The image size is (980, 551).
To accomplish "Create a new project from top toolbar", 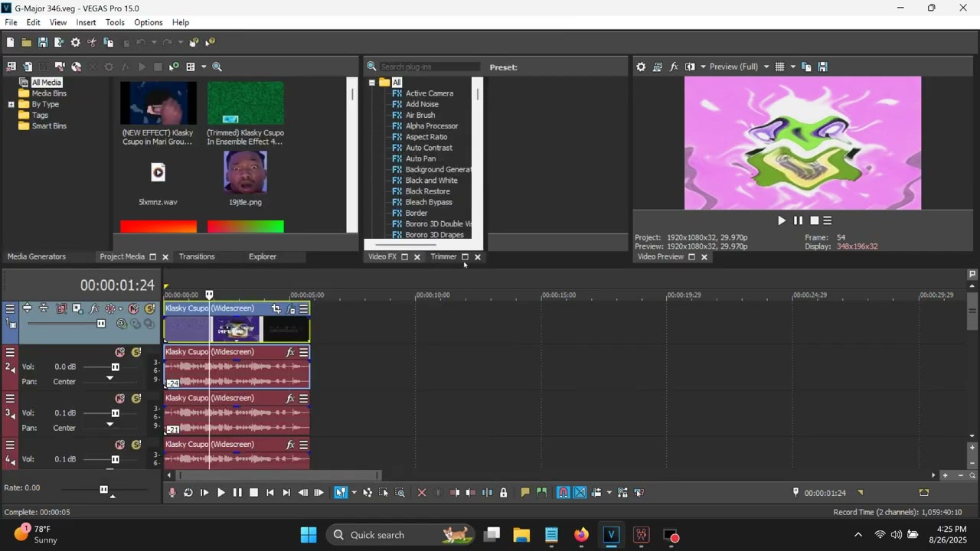I will [x=11, y=43].
